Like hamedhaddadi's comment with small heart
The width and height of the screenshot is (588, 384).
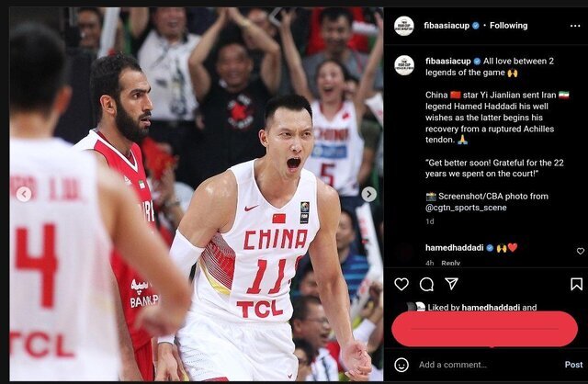coord(580,251)
